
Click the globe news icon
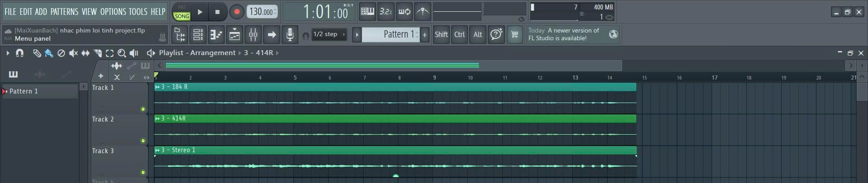point(613,34)
